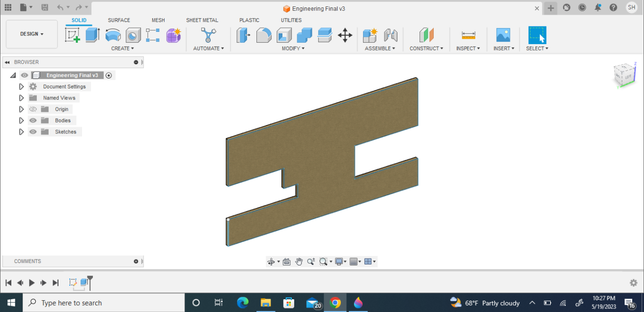Open the Extrude tool
644x312 pixels.
click(x=93, y=35)
